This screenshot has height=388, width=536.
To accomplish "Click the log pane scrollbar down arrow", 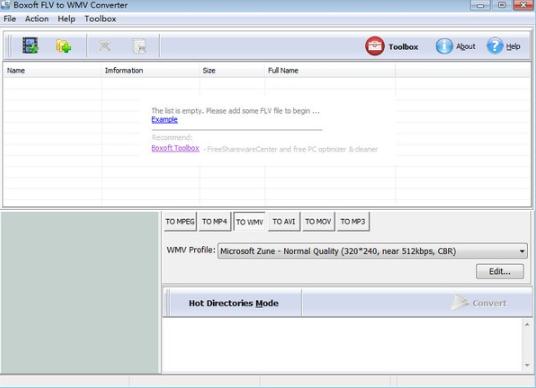I will pos(527,365).
